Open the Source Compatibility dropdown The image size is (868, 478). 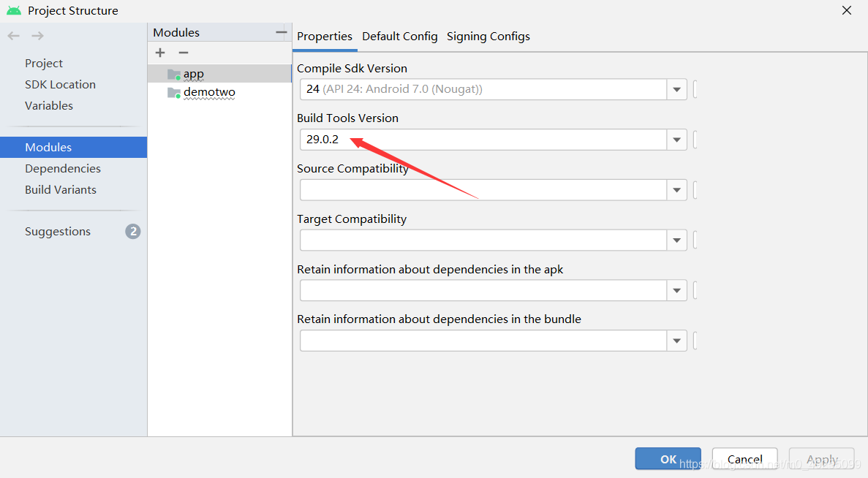[x=676, y=189]
